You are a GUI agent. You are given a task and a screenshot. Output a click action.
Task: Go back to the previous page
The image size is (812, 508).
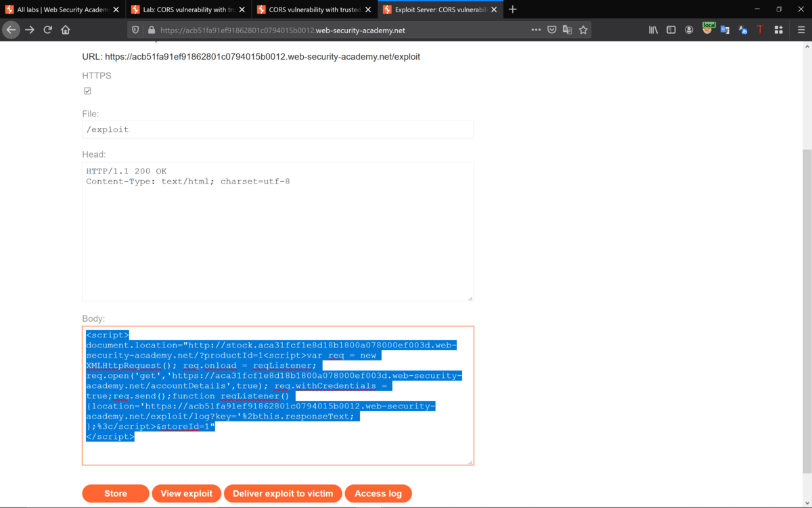click(x=11, y=30)
